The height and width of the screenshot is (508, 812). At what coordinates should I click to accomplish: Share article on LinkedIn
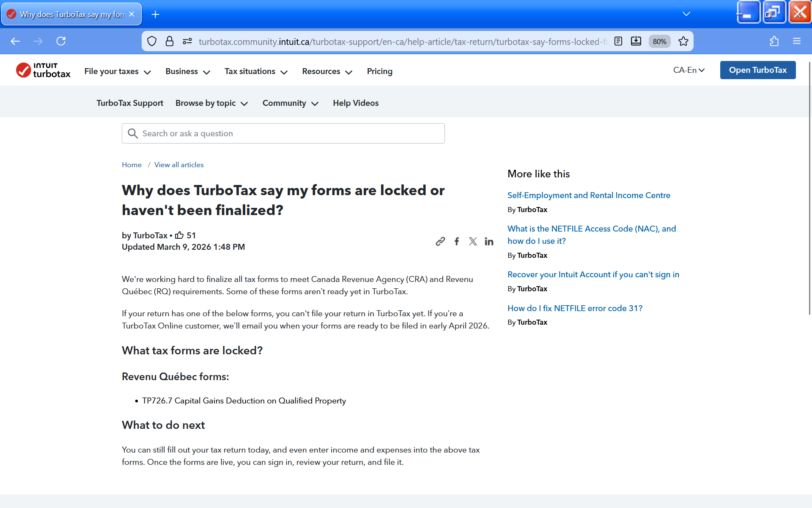point(489,241)
